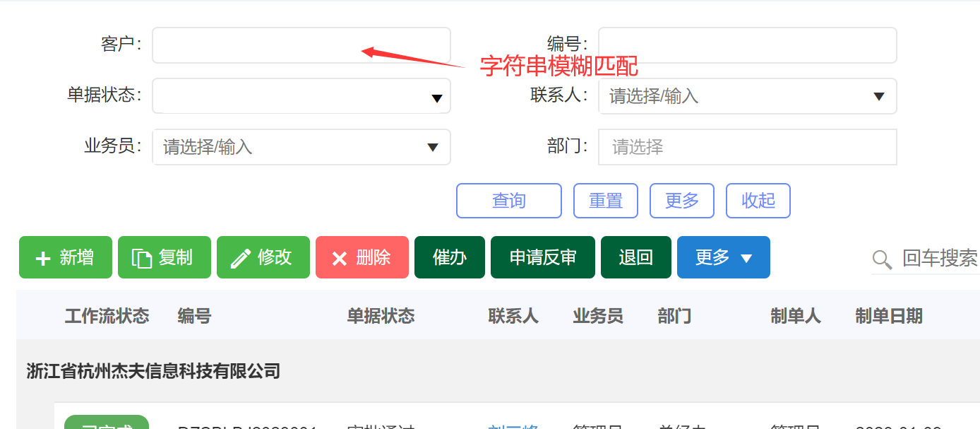
Task: Click the 退回 return button
Action: pos(635,258)
